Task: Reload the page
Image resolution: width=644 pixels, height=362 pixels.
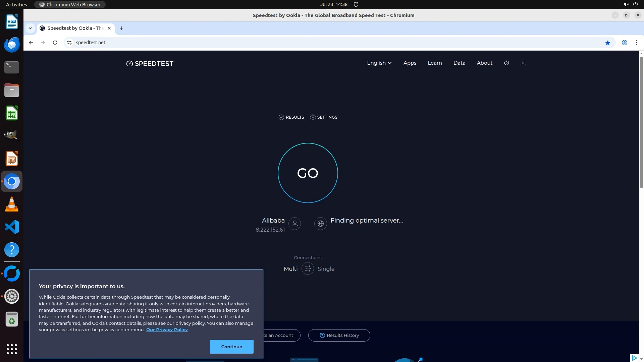Action: point(55,43)
